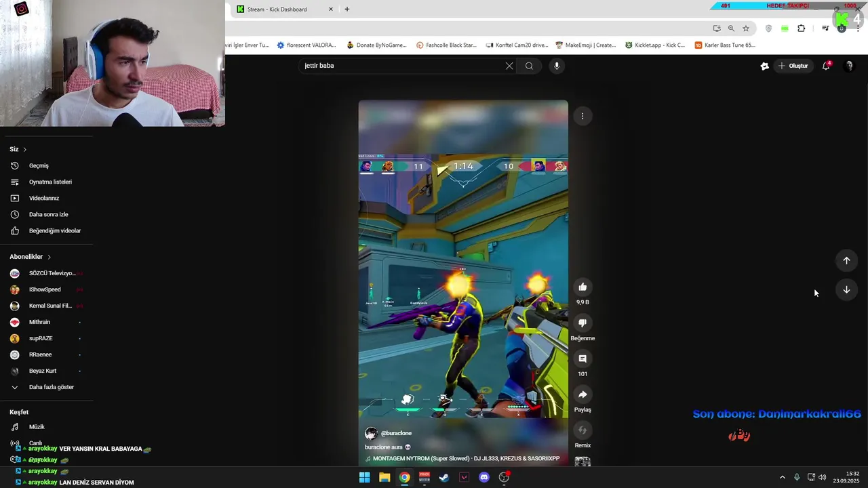Open the Extensions puzzle icon

pyautogui.click(x=801, y=28)
